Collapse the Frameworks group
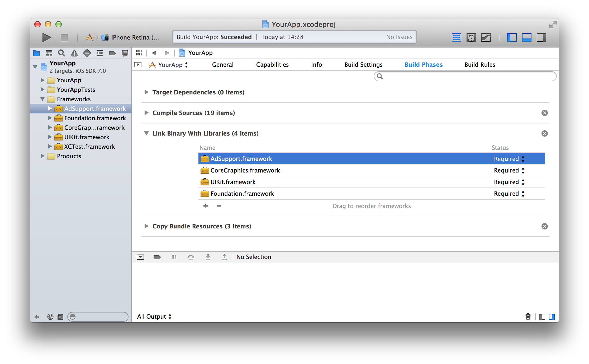The height and width of the screenshot is (364, 589). pos(42,99)
